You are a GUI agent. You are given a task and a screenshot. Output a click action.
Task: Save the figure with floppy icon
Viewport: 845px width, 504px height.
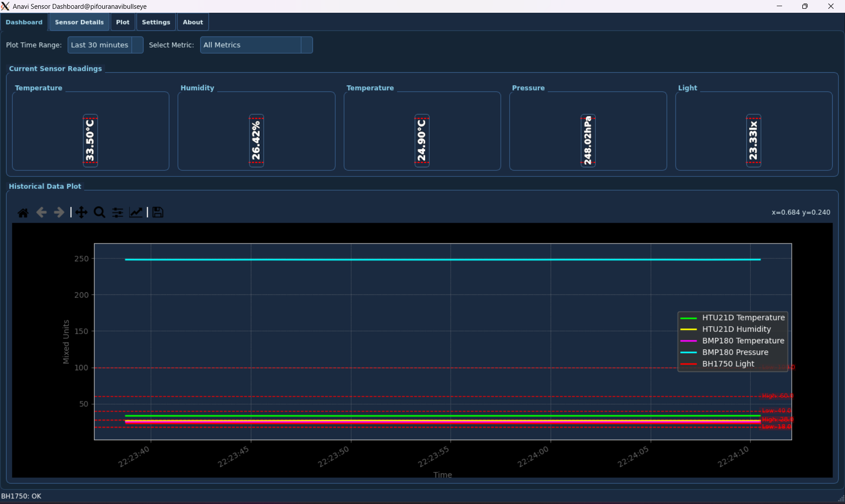[158, 213]
